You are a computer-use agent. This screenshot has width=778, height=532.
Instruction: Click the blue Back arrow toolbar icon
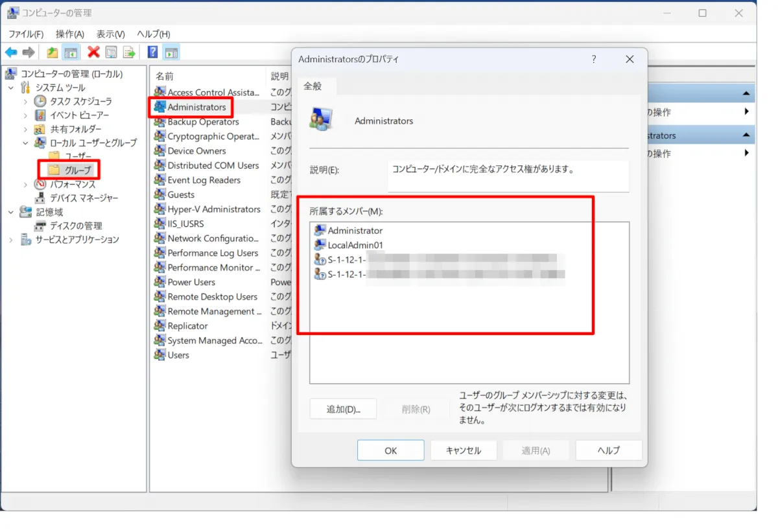pos(11,52)
